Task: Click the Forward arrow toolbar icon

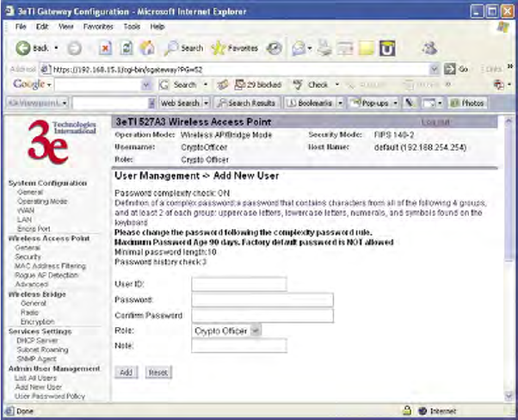Action: (x=74, y=48)
